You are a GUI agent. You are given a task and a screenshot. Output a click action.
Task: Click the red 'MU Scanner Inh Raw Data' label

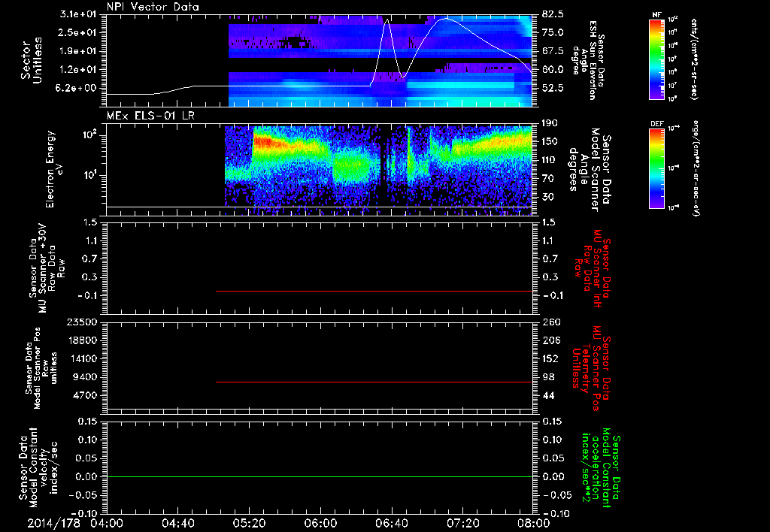(593, 268)
